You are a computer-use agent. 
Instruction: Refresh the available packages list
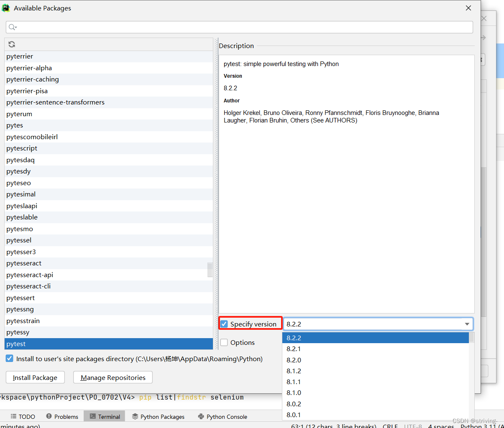[11, 44]
